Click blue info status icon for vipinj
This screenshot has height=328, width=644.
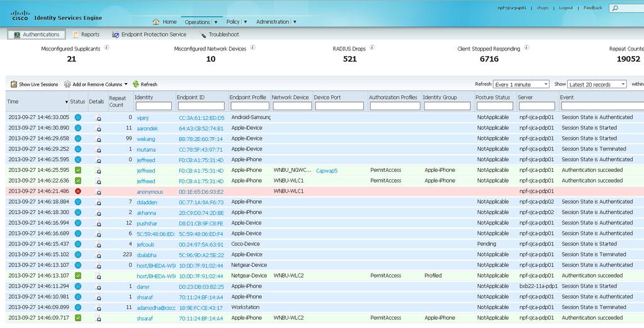78,117
